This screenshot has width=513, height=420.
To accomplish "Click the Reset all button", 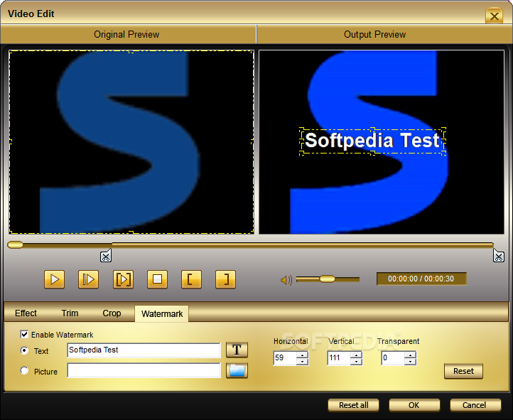I will pyautogui.click(x=353, y=405).
